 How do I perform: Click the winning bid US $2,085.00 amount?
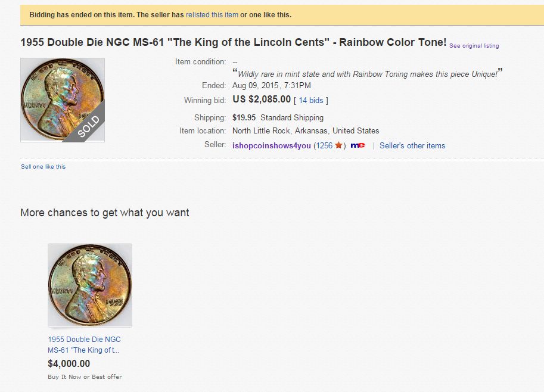(262, 99)
